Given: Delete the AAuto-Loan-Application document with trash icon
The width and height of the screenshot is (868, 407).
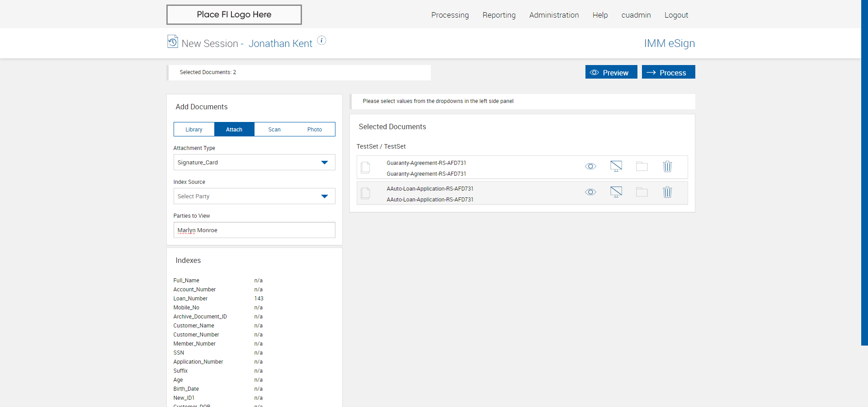Looking at the screenshot, I should [667, 192].
